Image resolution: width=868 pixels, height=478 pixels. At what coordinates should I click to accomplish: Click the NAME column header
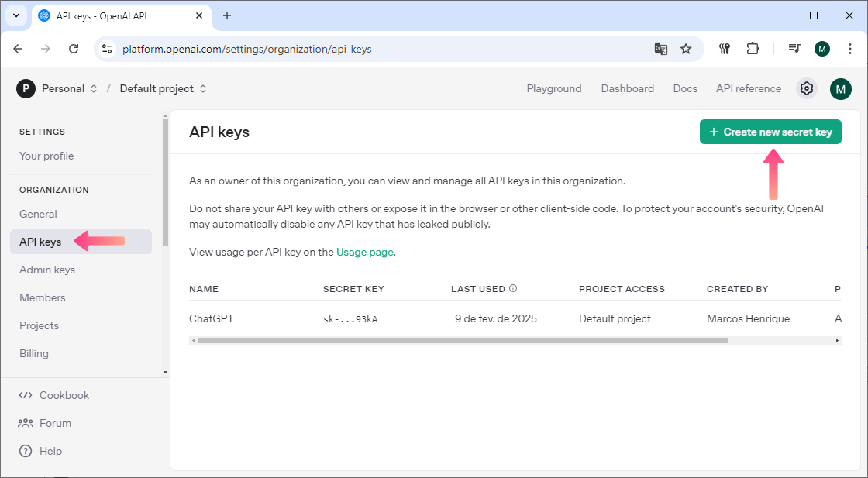tap(204, 289)
